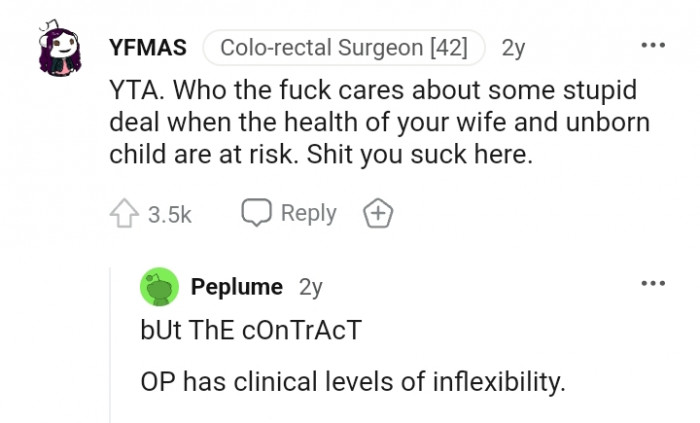Give an award to YFMAS's comment
This screenshot has height=423, width=700.
coord(378,213)
